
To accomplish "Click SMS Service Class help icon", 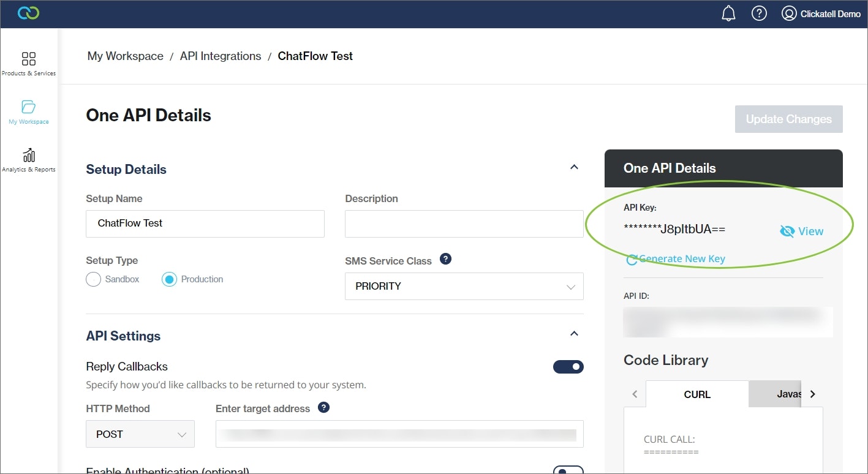I will (x=446, y=259).
